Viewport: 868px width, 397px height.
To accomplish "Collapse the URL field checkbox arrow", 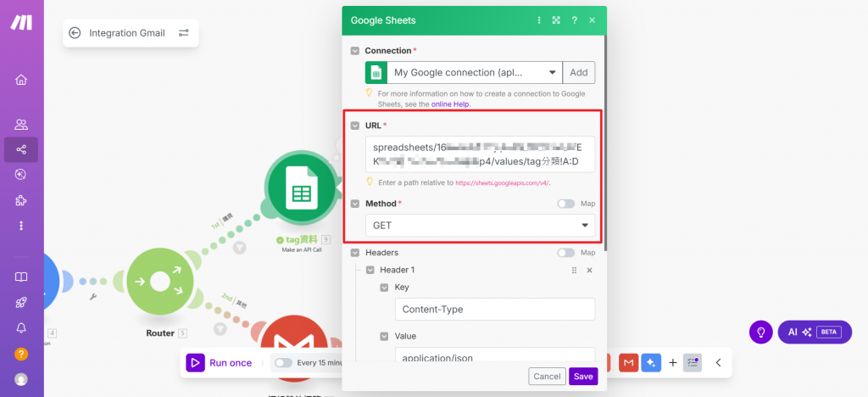I will pos(355,126).
